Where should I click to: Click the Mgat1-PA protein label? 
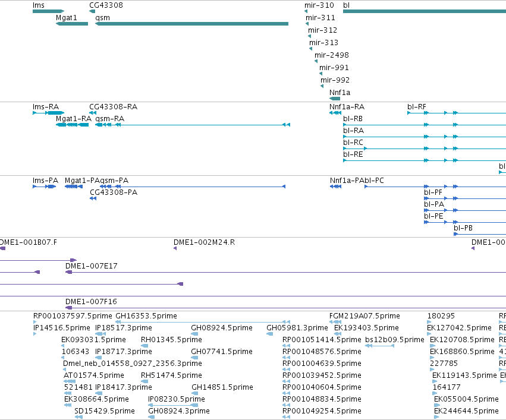(82, 181)
